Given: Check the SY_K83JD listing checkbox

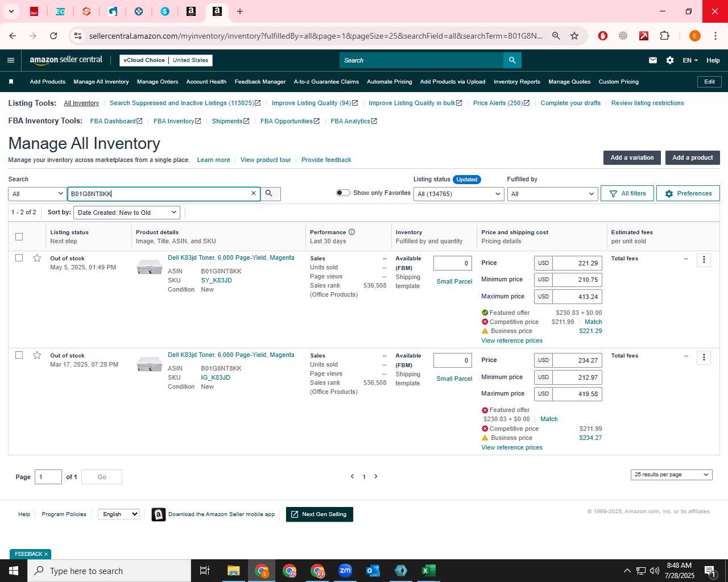Looking at the screenshot, I should point(19,258).
